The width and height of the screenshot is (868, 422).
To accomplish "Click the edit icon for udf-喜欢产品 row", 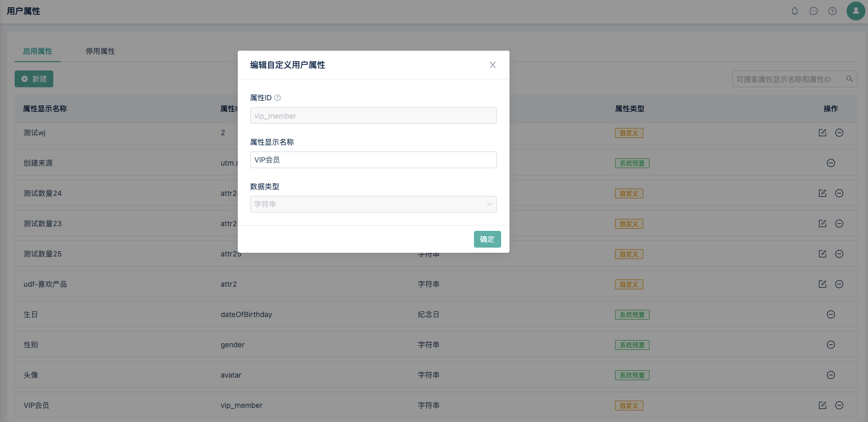I will 823,284.
